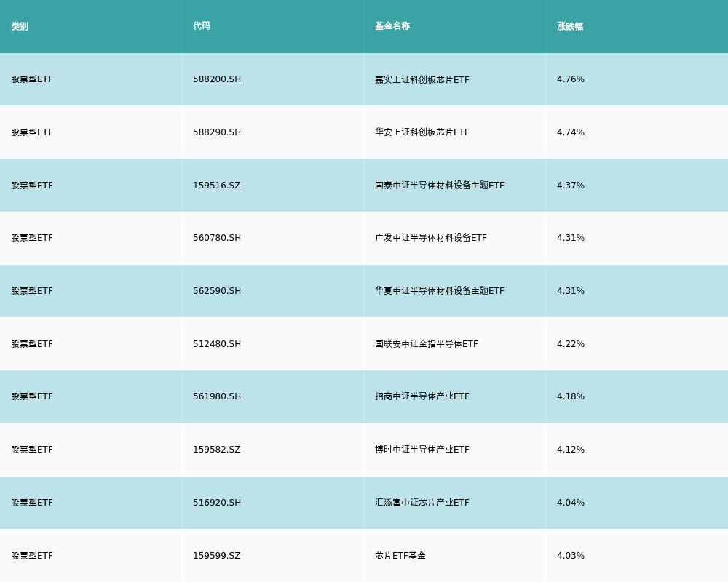Select the 国联安中证全指半导体ETF row

[x=425, y=344]
